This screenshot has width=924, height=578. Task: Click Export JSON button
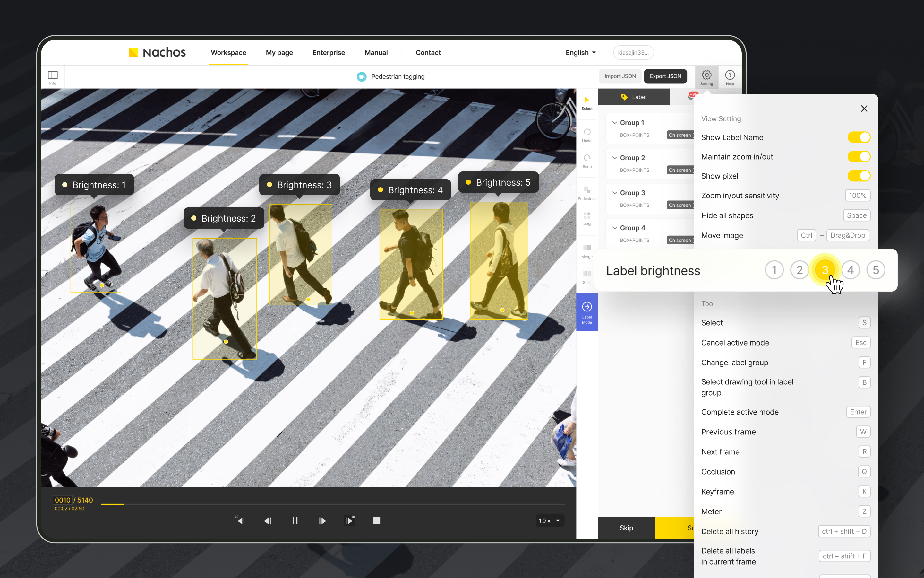(x=665, y=76)
